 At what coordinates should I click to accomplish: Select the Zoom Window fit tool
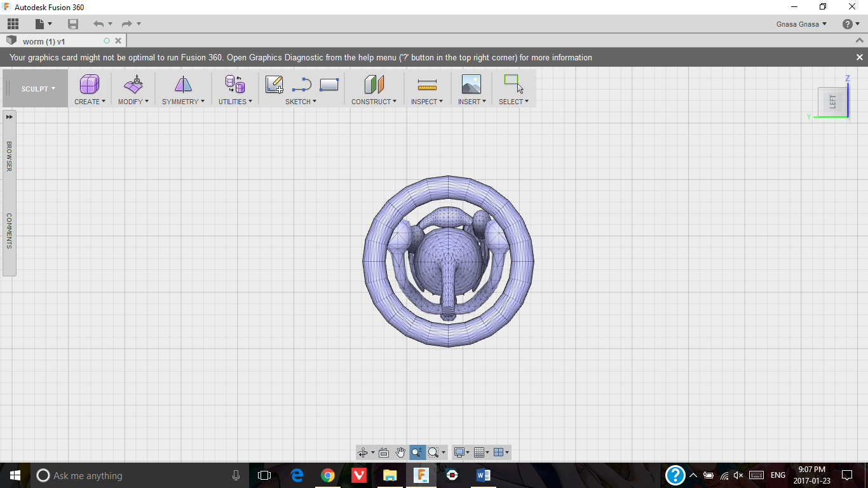433,452
